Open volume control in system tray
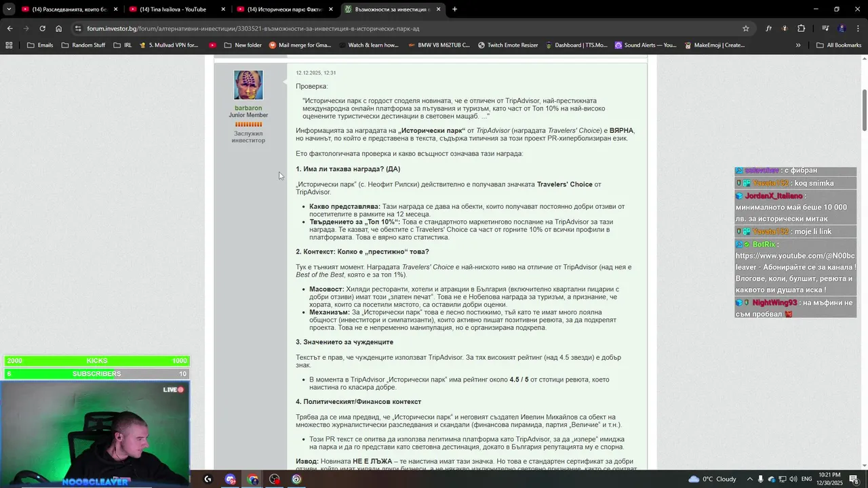868x488 pixels. click(x=793, y=479)
